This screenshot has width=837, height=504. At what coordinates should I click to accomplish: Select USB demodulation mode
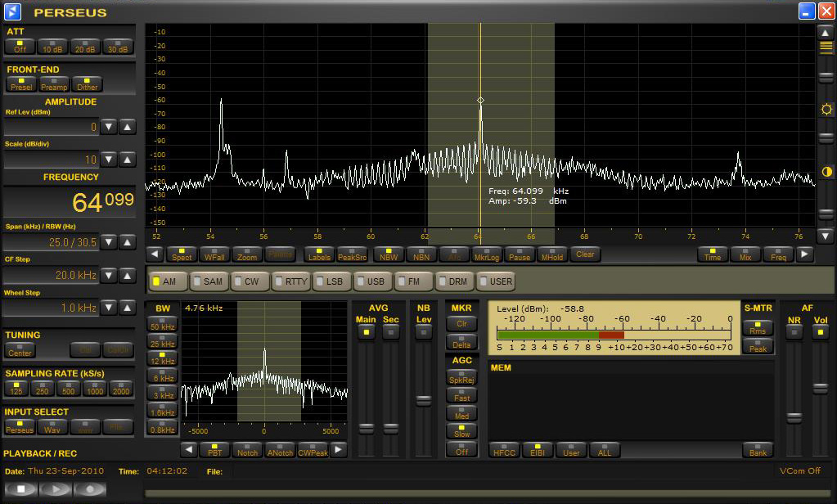tap(373, 281)
